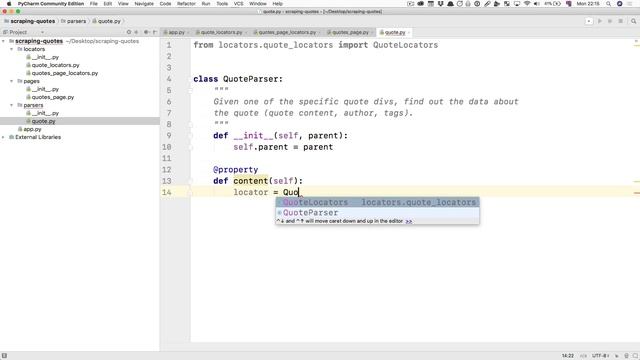Open the VCS menu
This screenshot has width=640, height=360.
238,4
